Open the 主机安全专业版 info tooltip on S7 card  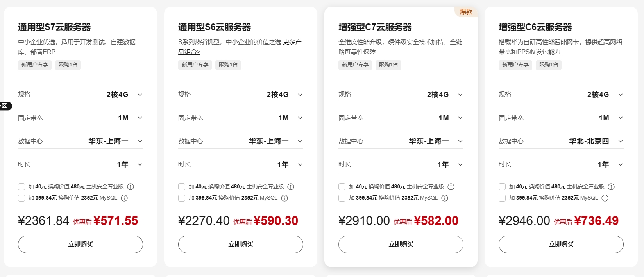[x=131, y=186]
